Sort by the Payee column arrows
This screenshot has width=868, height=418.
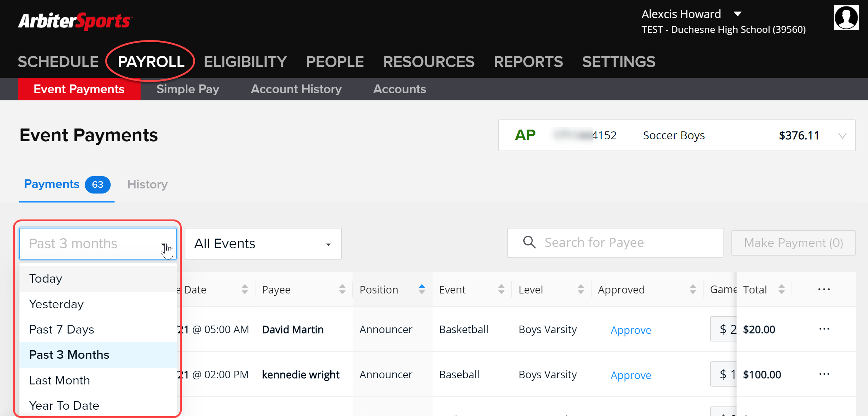tap(342, 289)
